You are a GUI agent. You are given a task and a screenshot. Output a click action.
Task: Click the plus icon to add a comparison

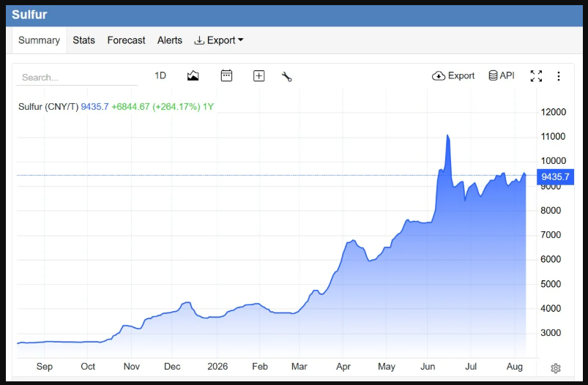(x=258, y=75)
